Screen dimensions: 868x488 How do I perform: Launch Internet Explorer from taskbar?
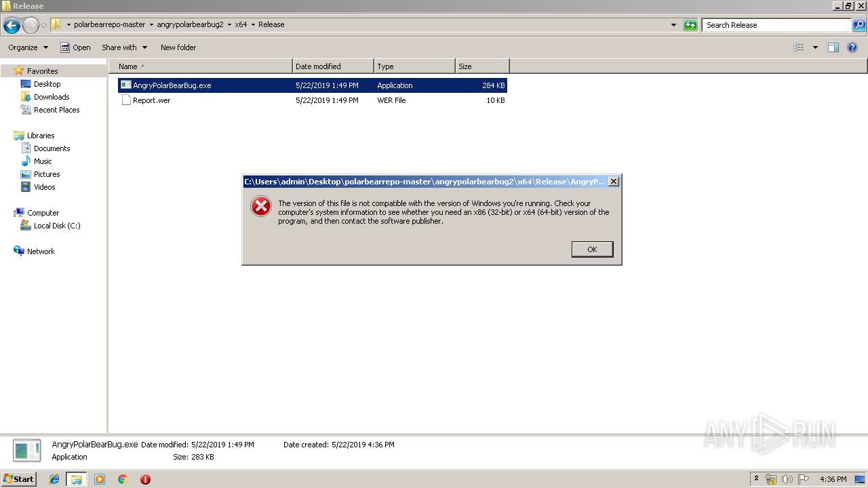click(54, 479)
